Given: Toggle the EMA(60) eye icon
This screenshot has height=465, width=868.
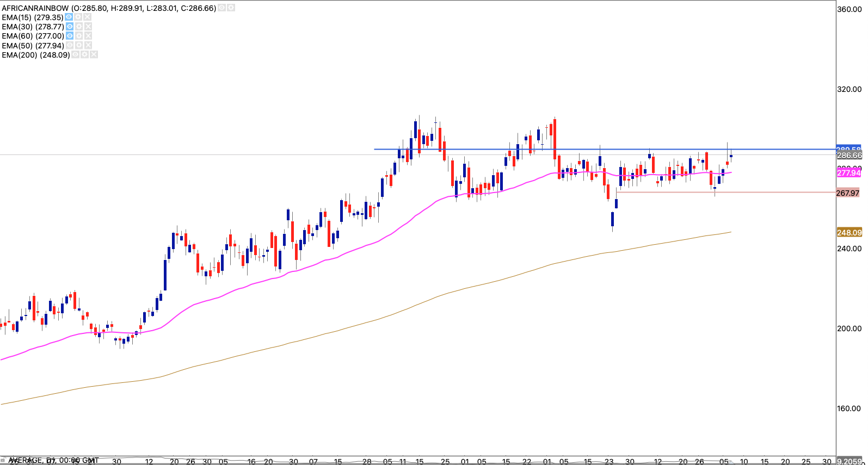Looking at the screenshot, I should click(x=70, y=36).
